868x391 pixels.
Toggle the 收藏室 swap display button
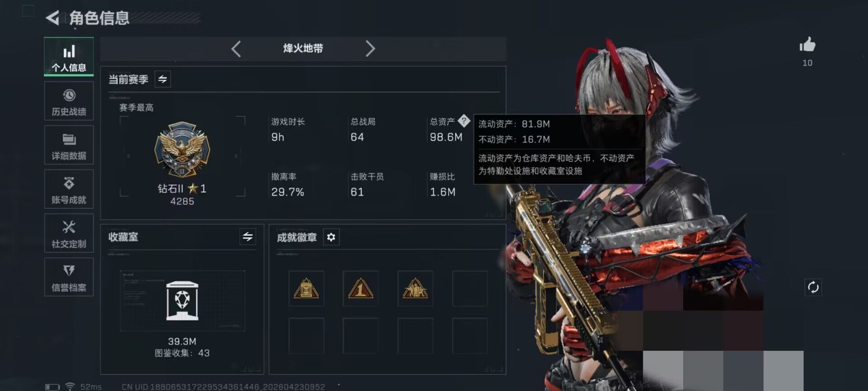tap(248, 237)
